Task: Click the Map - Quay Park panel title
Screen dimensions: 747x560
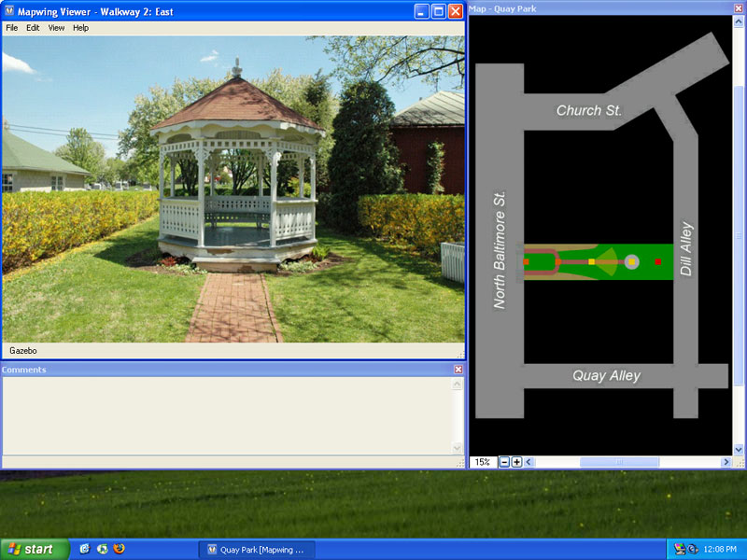Action: 502,8
